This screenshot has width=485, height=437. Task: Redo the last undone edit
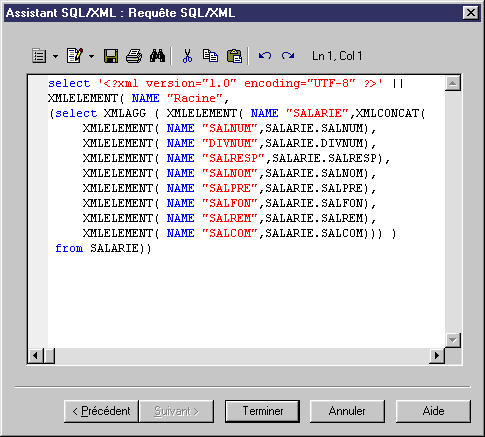(x=288, y=55)
